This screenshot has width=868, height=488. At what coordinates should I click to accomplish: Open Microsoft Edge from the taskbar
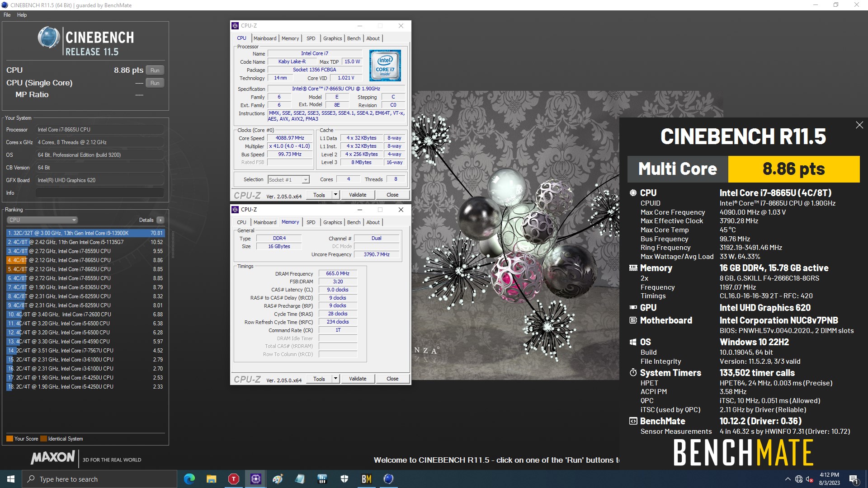[189, 479]
